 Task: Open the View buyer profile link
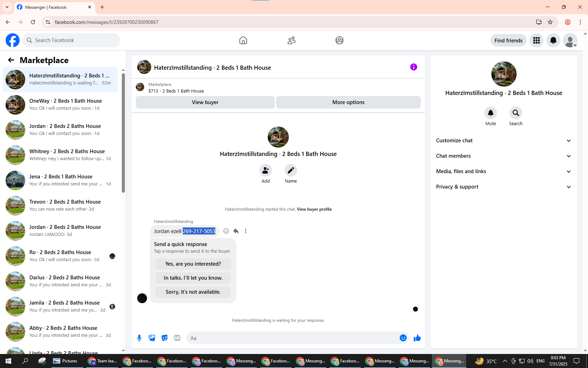pyautogui.click(x=314, y=209)
